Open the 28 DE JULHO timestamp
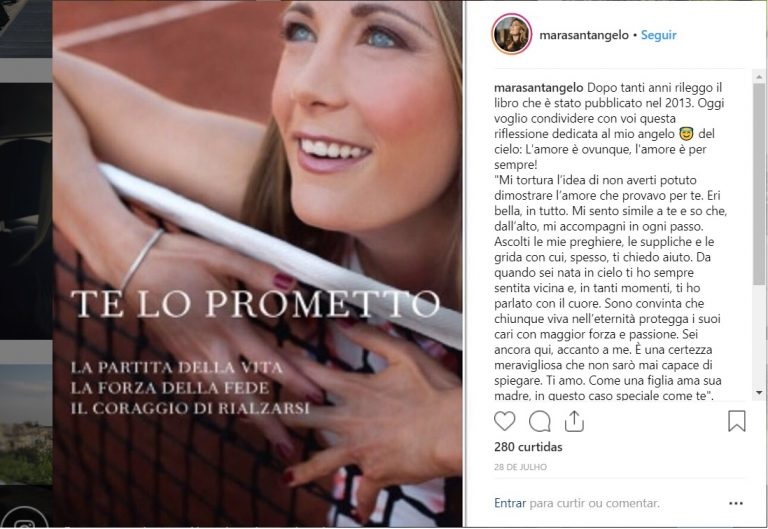Viewport: 768px width, 529px height. pyautogui.click(x=520, y=467)
